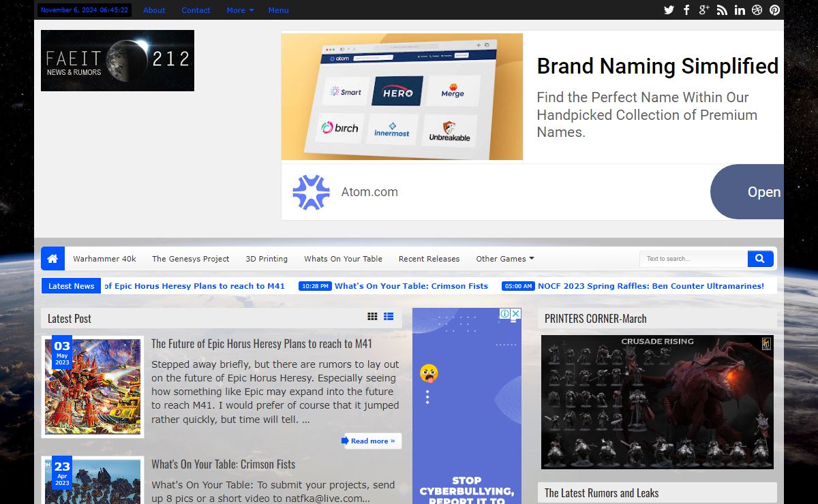
Task: Open 'The Future of Epic Horus Heresy' post title
Action: click(262, 344)
